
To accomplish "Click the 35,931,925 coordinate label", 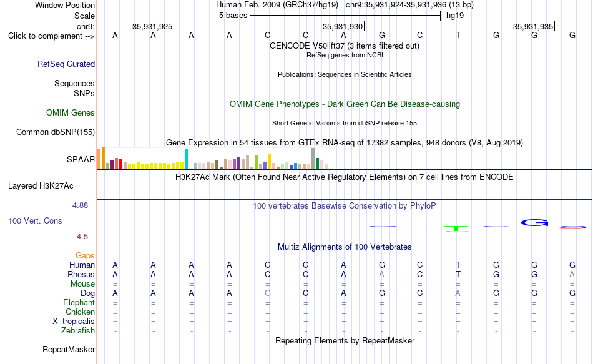I will [x=152, y=26].
